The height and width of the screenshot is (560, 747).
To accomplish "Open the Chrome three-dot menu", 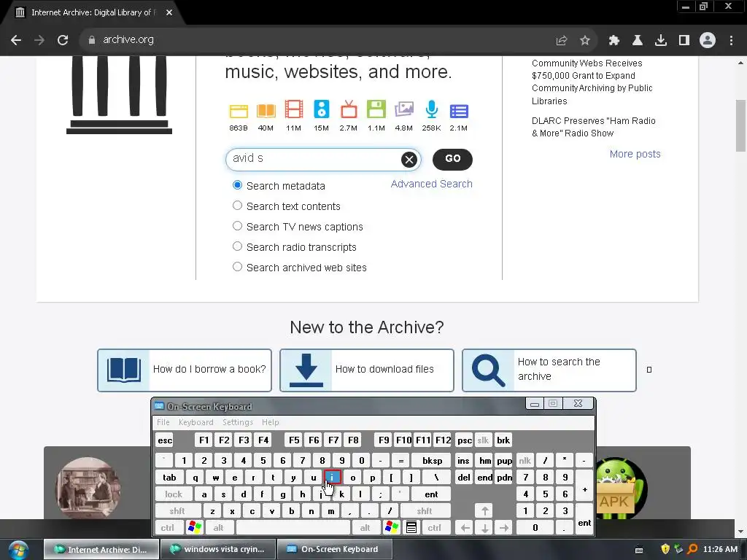I will click(x=731, y=41).
